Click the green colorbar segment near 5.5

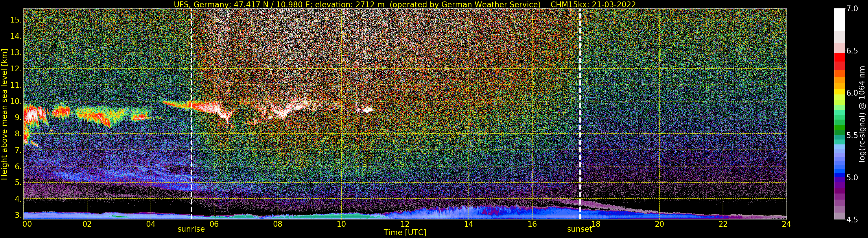839,132
